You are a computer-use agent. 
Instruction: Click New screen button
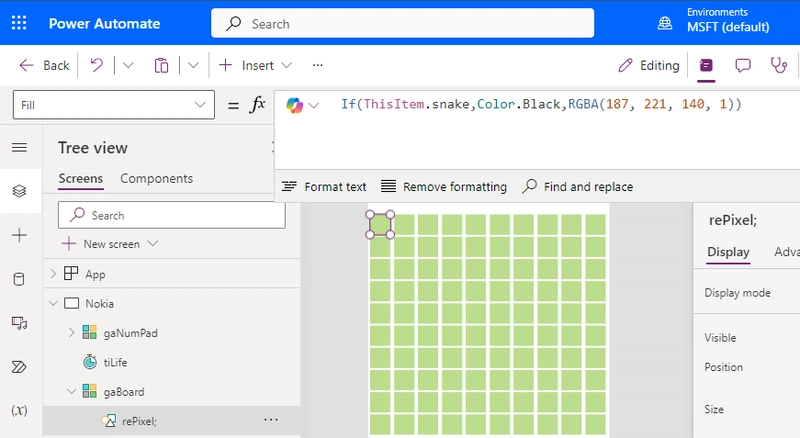(x=101, y=244)
